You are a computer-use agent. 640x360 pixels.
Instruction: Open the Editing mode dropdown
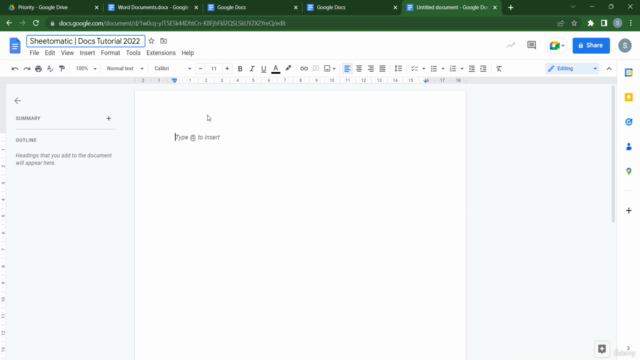click(572, 69)
